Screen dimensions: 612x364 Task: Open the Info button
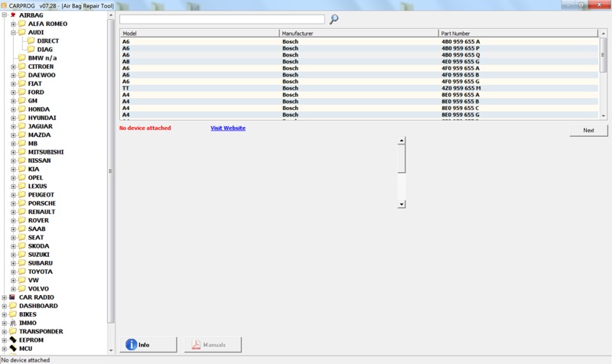pyautogui.click(x=148, y=345)
